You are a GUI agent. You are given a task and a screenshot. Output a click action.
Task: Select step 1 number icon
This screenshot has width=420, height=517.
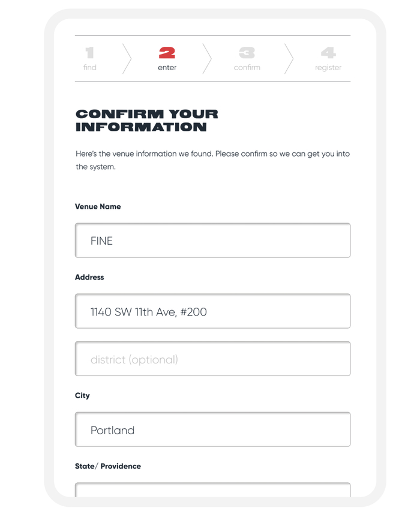(x=90, y=53)
